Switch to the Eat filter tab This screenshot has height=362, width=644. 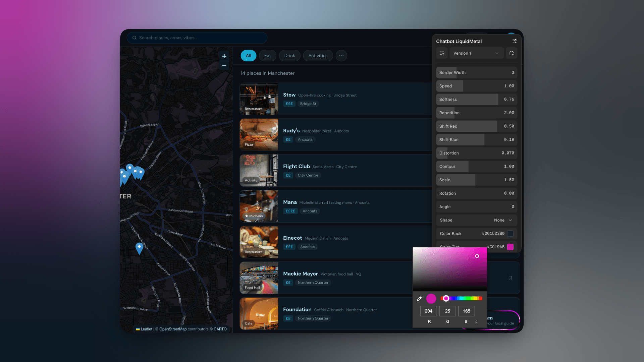[x=267, y=55]
